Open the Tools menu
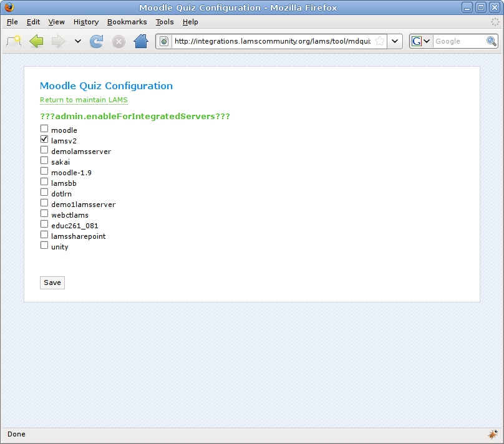The image size is (504, 444). point(165,22)
